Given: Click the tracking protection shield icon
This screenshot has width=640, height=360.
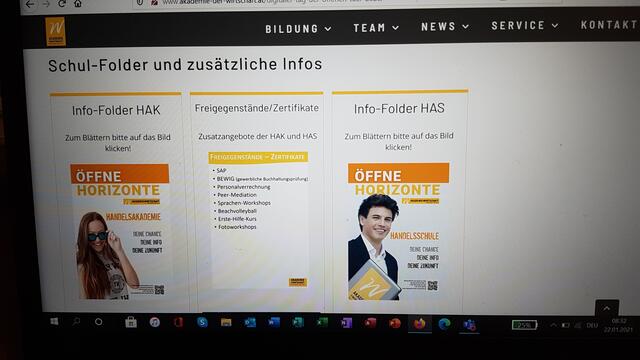Looking at the screenshot, I should click(140, 2).
